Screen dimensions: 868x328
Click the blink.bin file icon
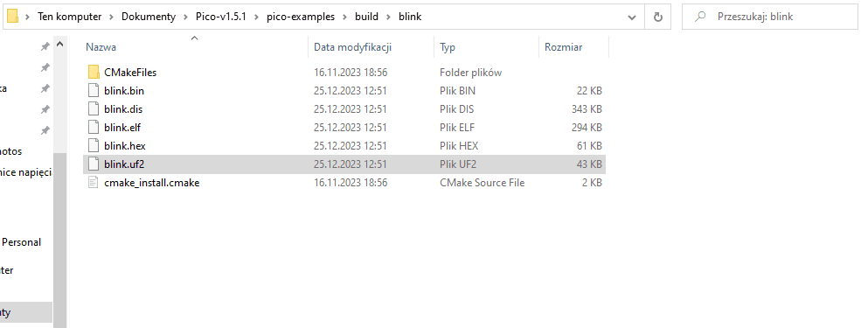coord(94,90)
